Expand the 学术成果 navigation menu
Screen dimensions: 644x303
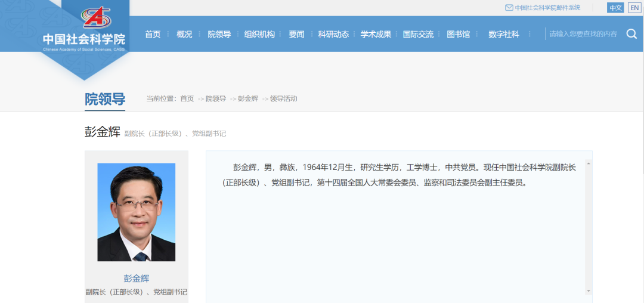(376, 35)
